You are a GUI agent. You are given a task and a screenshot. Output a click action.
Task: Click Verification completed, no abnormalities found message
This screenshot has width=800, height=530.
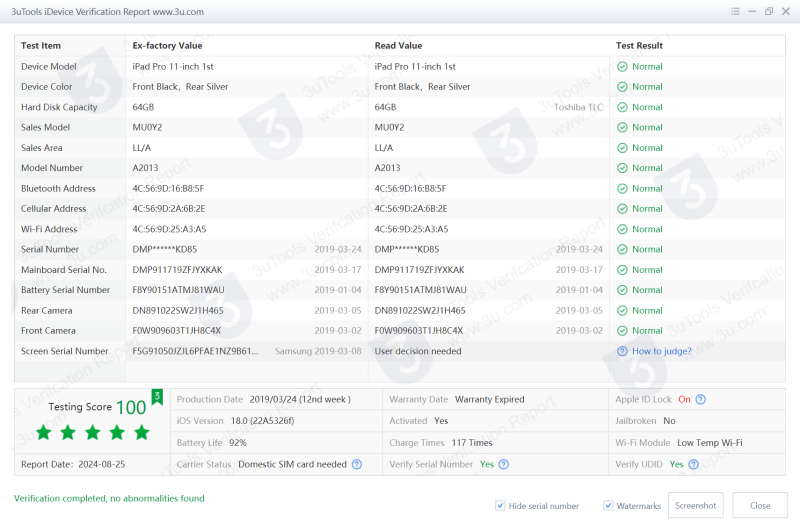[x=109, y=498]
